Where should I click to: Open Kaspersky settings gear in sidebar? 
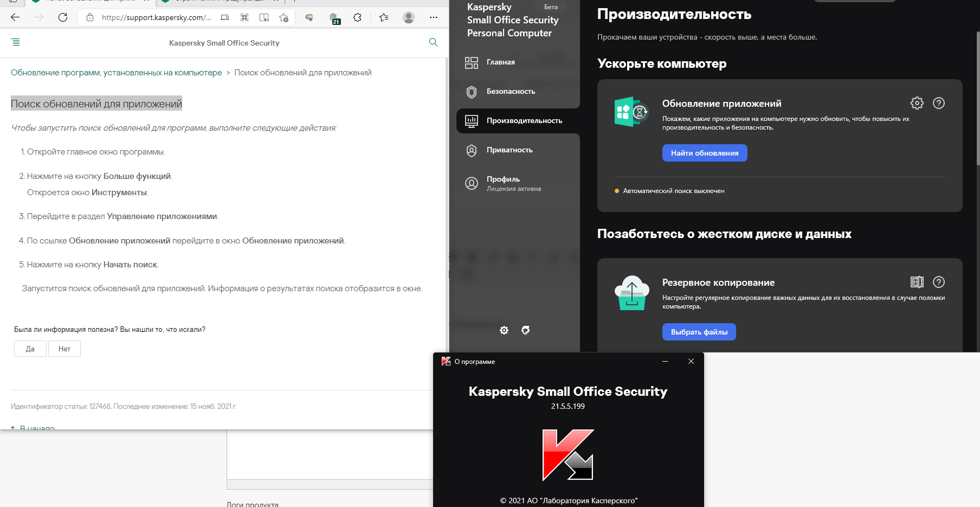click(x=504, y=330)
